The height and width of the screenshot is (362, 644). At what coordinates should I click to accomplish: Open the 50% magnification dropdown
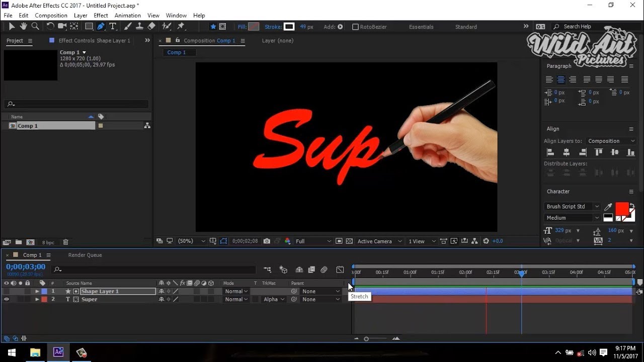(x=191, y=241)
